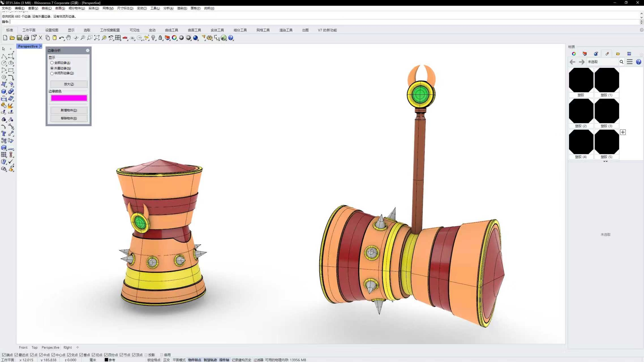Click the 放大(Z) button in edge analysis
This screenshot has width=644, height=362.
[68, 84]
